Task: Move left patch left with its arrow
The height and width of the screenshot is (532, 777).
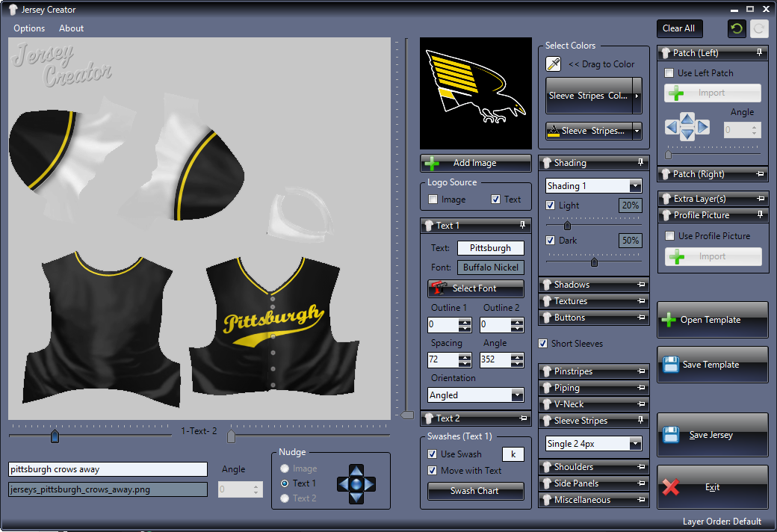Action: tap(672, 128)
